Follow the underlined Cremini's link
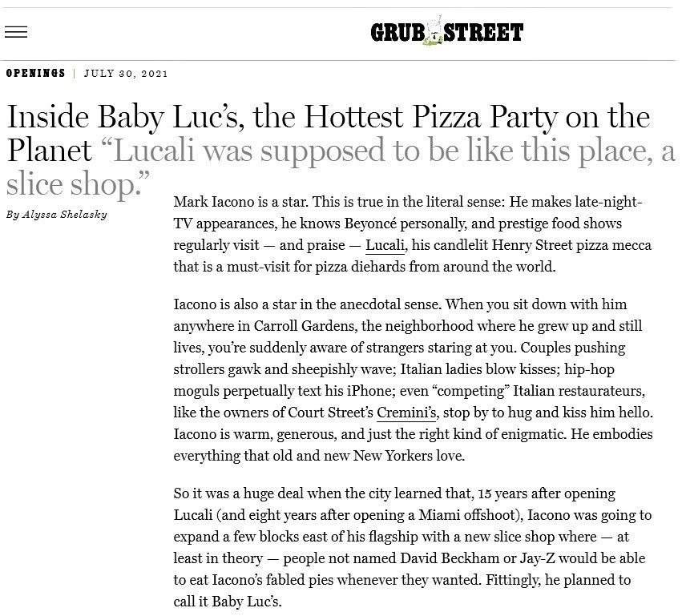The image size is (682, 616). 406,413
